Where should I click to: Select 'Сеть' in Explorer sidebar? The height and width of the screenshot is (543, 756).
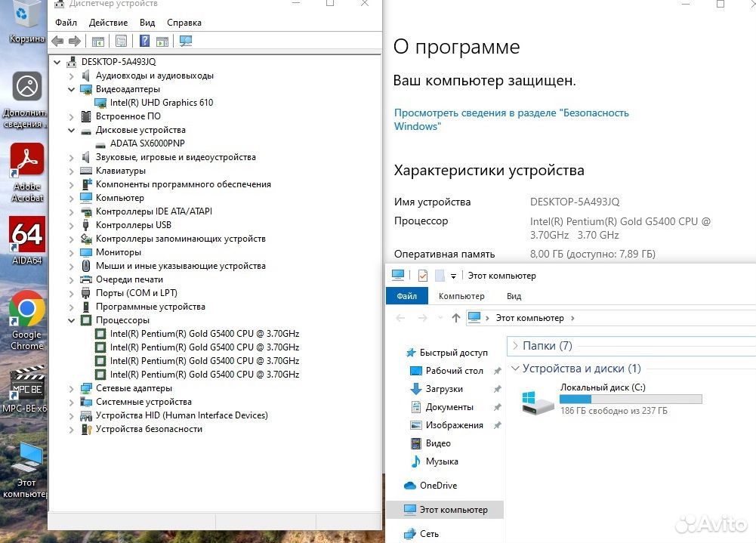point(421,534)
